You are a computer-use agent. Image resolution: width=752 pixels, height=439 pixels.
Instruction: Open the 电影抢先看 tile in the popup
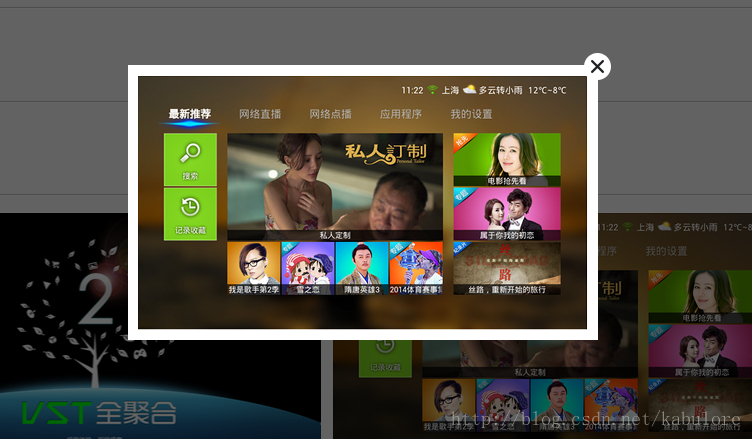click(x=507, y=160)
